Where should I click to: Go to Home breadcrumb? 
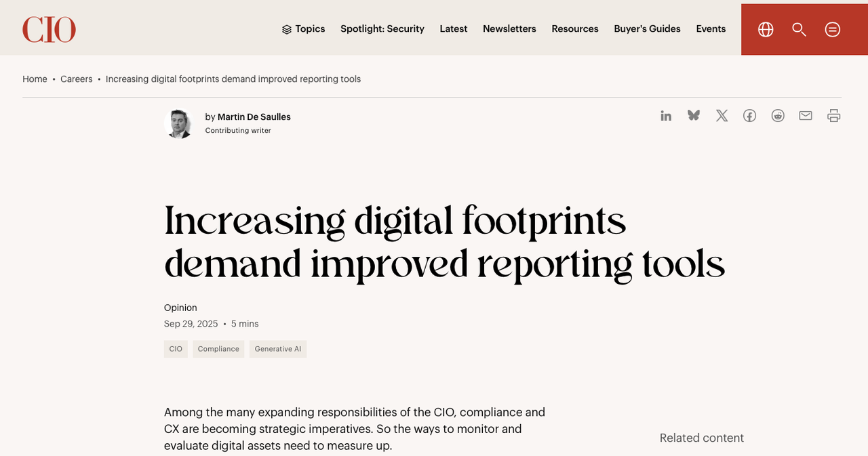[x=35, y=79]
